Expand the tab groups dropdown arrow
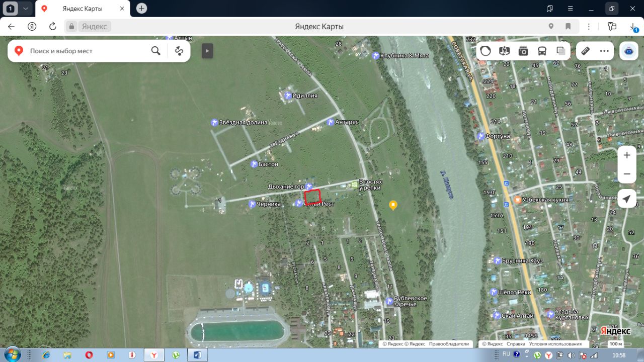 point(25,9)
